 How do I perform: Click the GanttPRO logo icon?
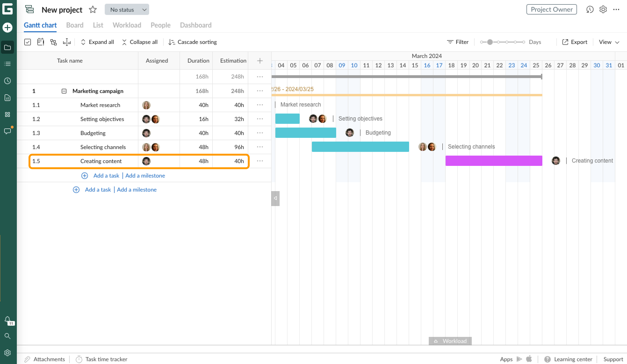point(7,9)
